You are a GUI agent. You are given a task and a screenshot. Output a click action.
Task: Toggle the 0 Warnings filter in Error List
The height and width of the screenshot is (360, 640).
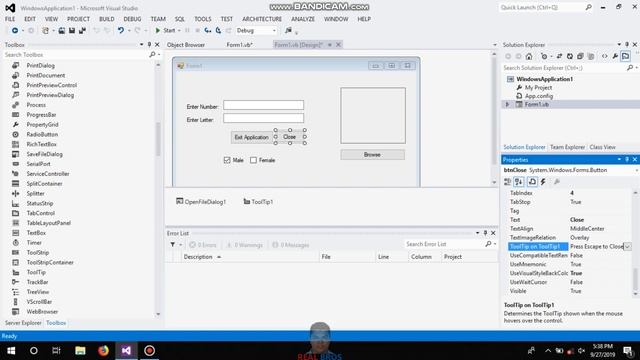click(x=245, y=245)
